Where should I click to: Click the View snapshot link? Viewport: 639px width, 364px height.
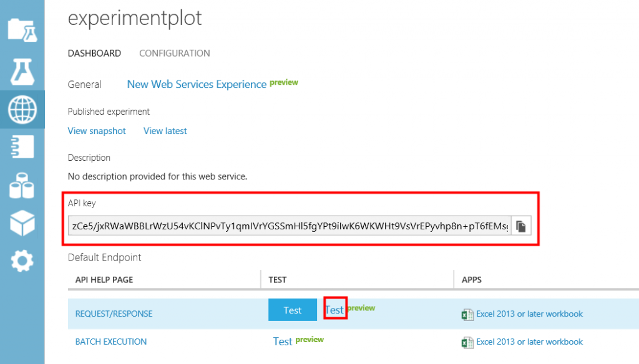point(97,131)
